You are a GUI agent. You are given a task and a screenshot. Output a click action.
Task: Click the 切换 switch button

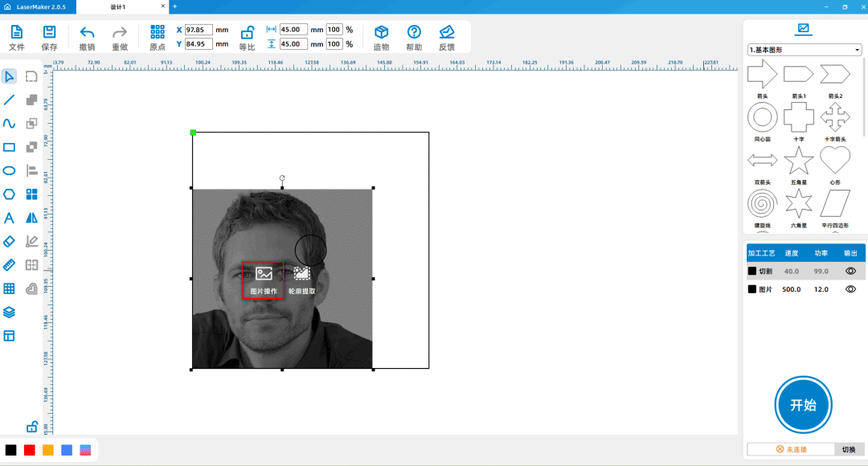coord(849,450)
